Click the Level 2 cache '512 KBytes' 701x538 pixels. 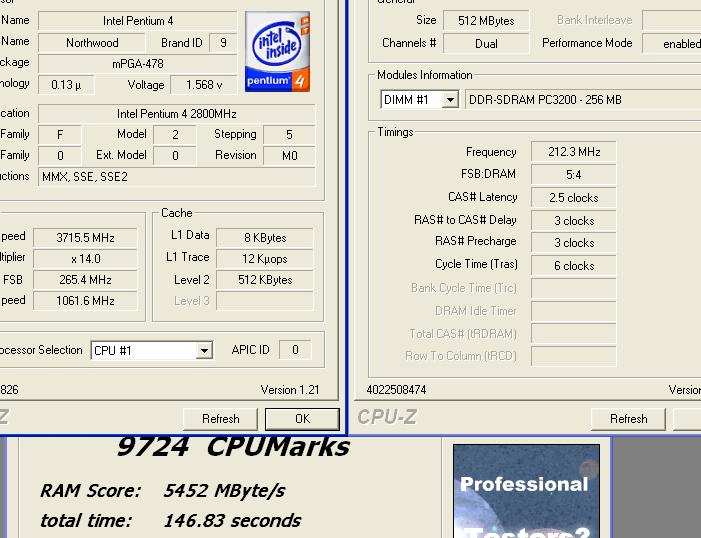tap(265, 280)
